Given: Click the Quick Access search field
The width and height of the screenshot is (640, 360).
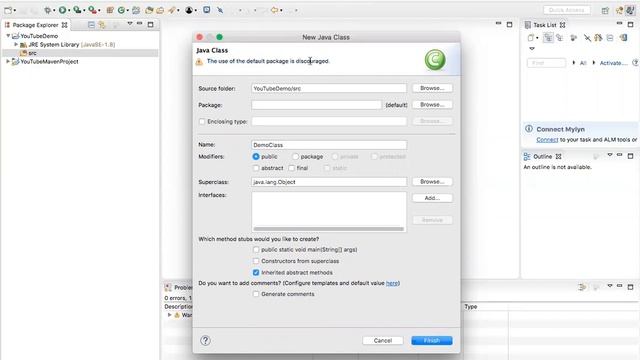Looking at the screenshot, I should pos(567,10).
